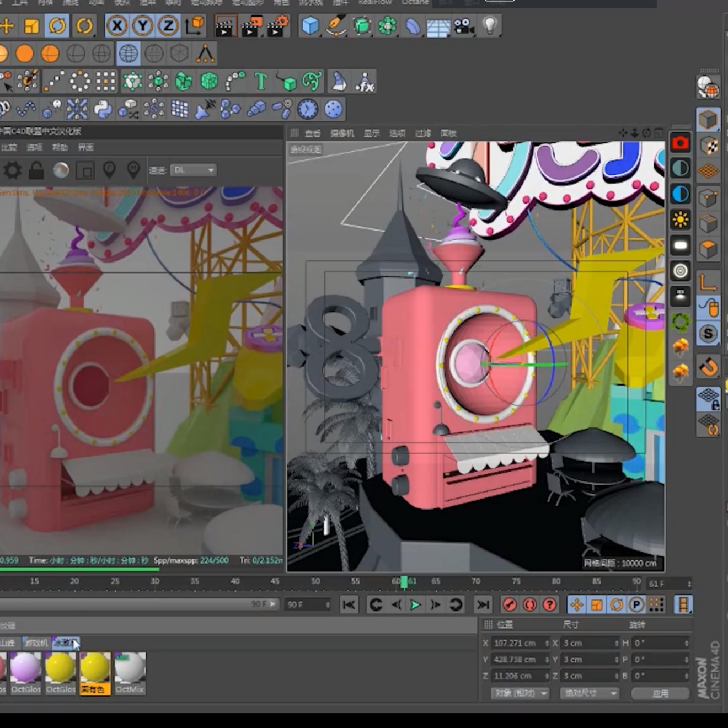This screenshot has height=728, width=728.
Task: Click the H rotation field stepper arrows
Action: 687,643
